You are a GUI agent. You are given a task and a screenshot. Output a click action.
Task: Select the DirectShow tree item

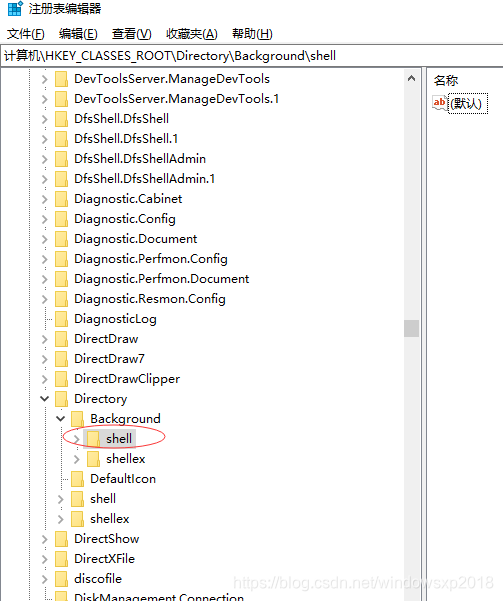coord(107,539)
